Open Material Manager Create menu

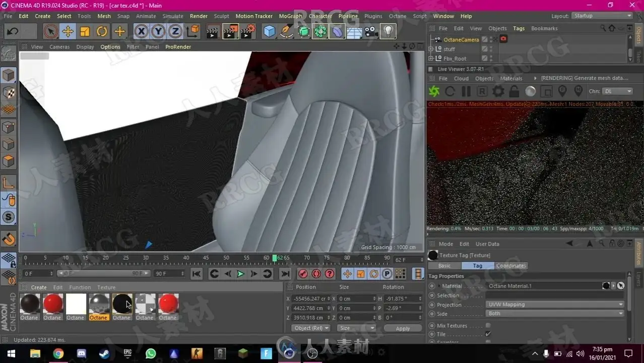click(x=39, y=287)
